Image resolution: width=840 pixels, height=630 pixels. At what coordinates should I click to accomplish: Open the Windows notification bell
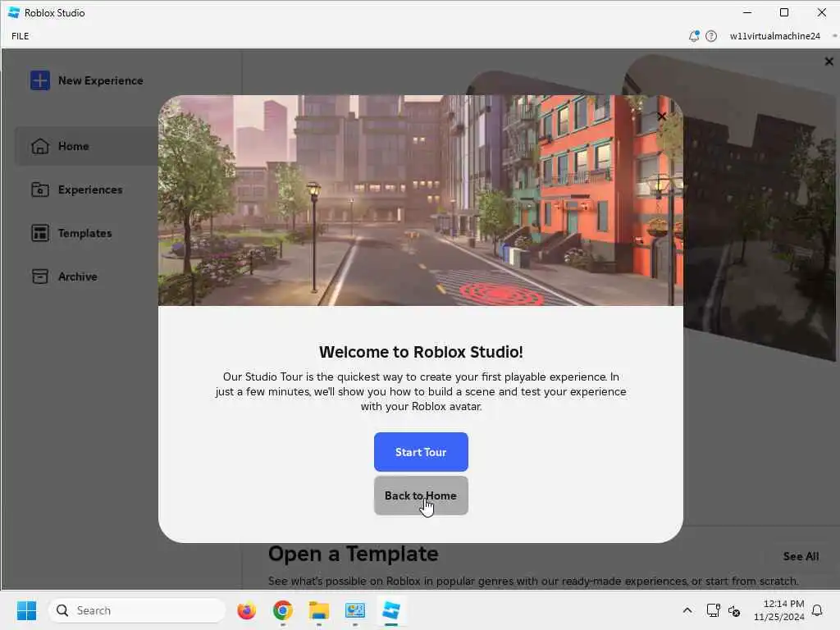(818, 610)
